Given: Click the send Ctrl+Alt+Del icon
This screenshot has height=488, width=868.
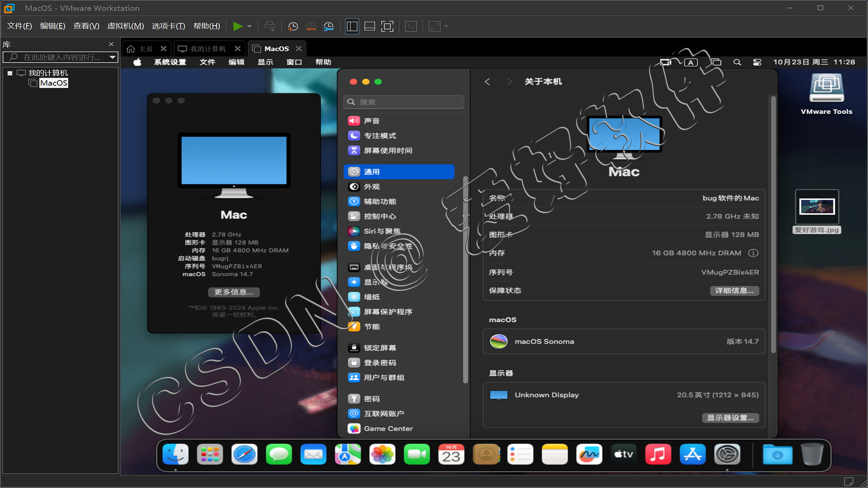Looking at the screenshot, I should 269,26.
